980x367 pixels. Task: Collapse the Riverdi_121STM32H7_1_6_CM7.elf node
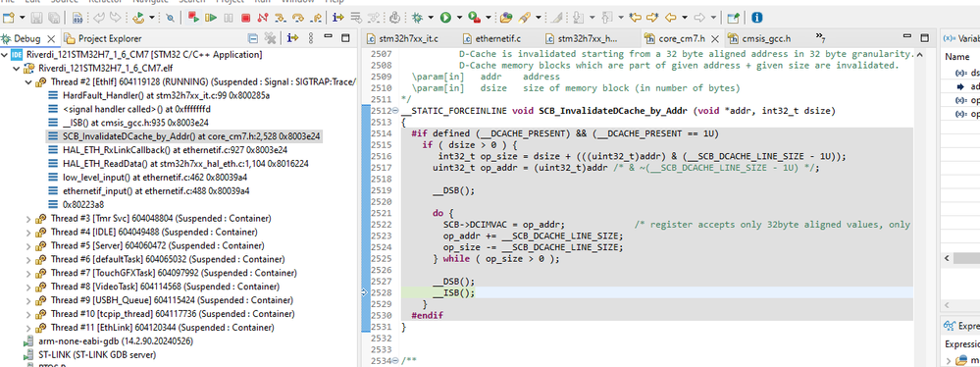[17, 68]
